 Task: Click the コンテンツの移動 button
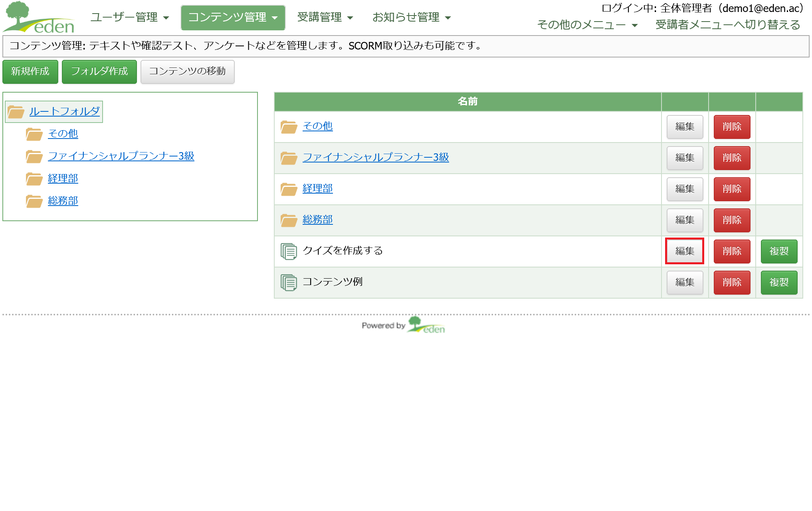click(x=187, y=71)
